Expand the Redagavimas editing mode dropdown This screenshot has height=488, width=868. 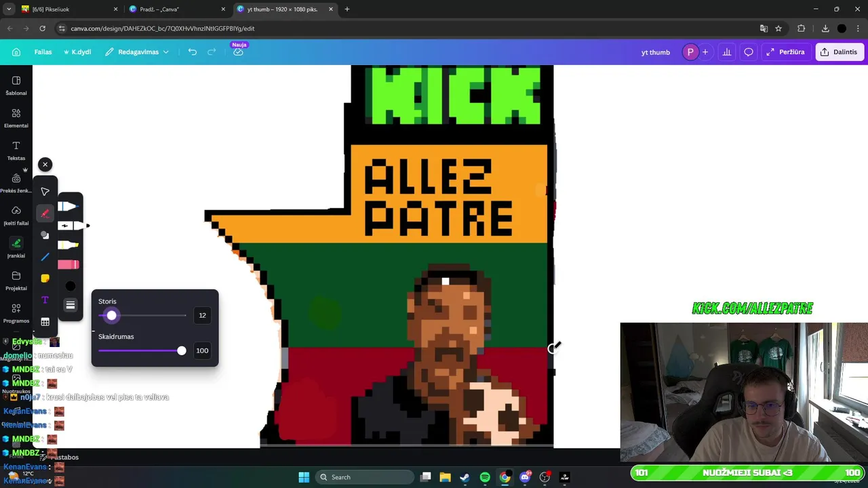click(137, 52)
